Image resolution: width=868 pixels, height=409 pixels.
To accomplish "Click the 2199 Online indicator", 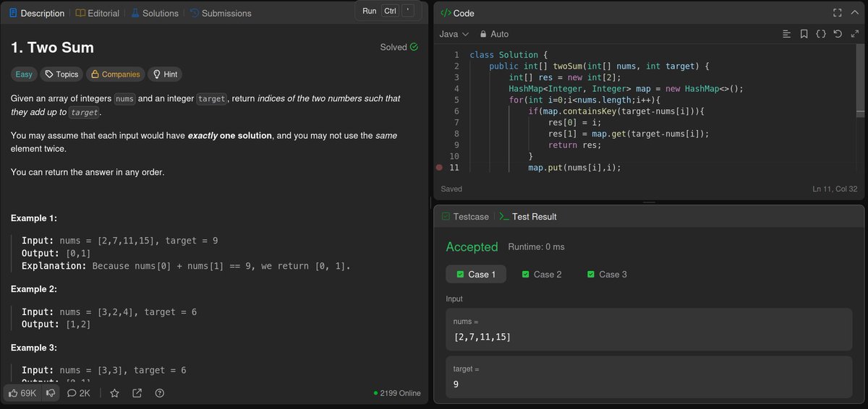I will tap(397, 393).
